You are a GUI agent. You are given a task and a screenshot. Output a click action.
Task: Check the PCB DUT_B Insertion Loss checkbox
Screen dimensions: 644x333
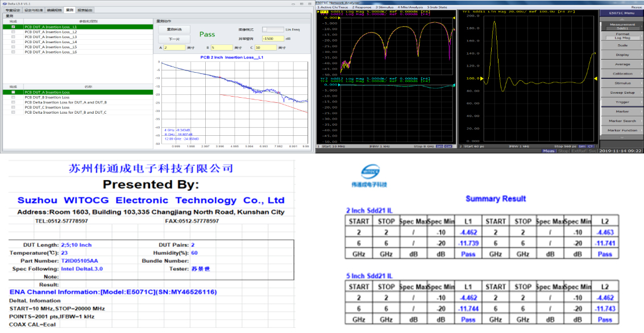coord(13,97)
